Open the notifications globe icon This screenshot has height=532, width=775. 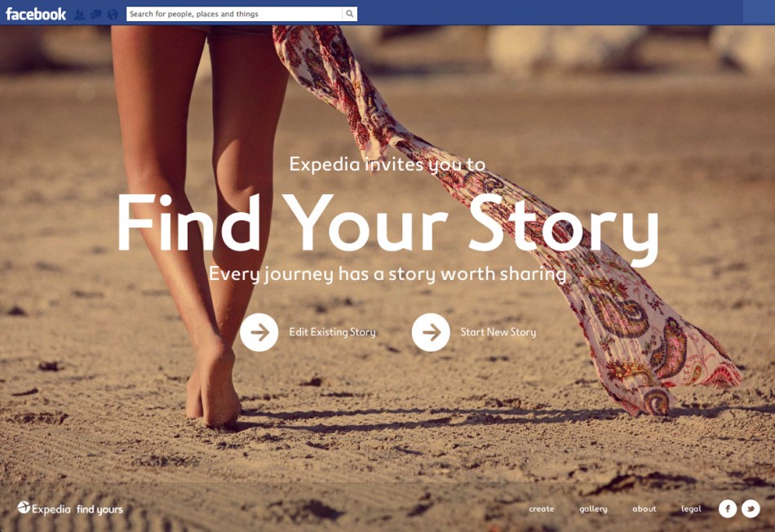pos(113,15)
